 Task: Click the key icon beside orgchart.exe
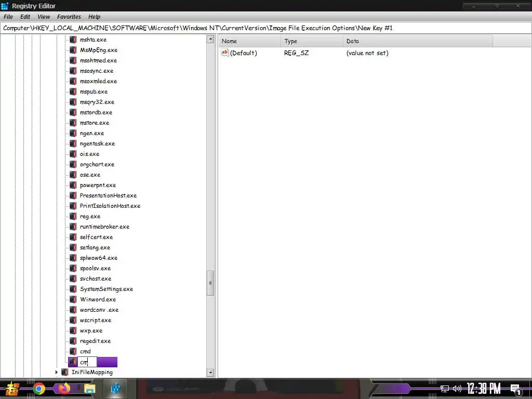pos(73,165)
